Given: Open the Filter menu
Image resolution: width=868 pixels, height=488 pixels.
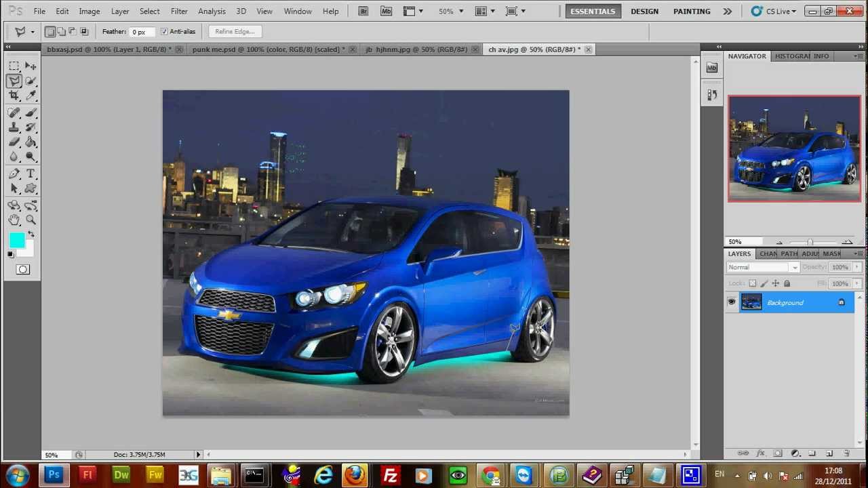Looking at the screenshot, I should pyautogui.click(x=179, y=11).
